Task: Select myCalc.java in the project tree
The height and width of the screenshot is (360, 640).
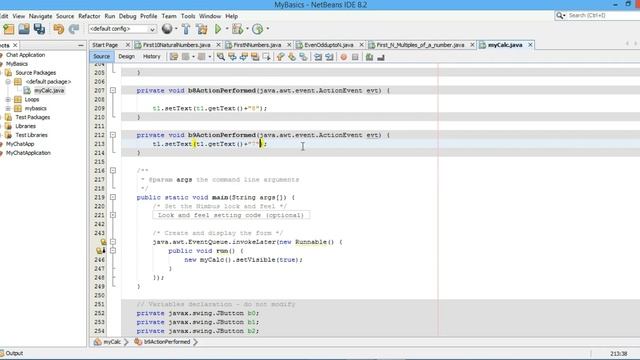Action: click(49, 91)
